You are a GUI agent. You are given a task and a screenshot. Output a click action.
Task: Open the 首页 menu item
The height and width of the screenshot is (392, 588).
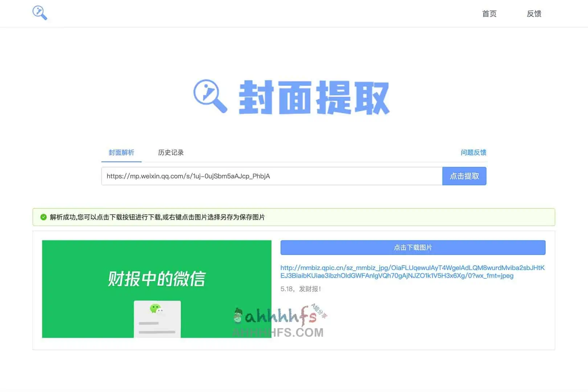[x=489, y=13]
